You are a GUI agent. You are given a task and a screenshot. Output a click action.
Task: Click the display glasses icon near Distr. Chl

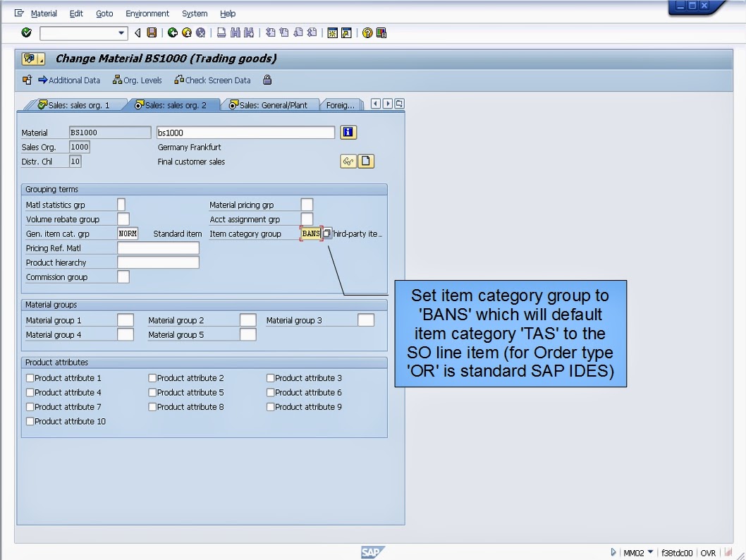coord(348,161)
